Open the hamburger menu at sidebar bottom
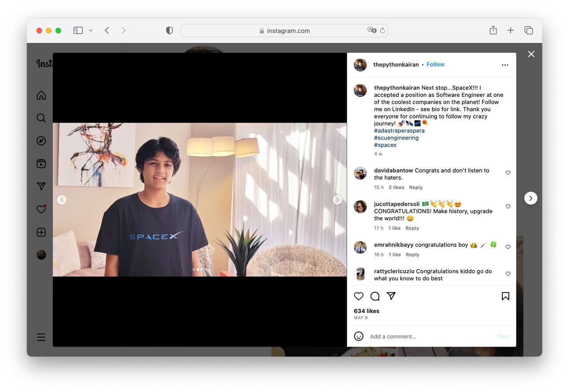 [x=40, y=337]
